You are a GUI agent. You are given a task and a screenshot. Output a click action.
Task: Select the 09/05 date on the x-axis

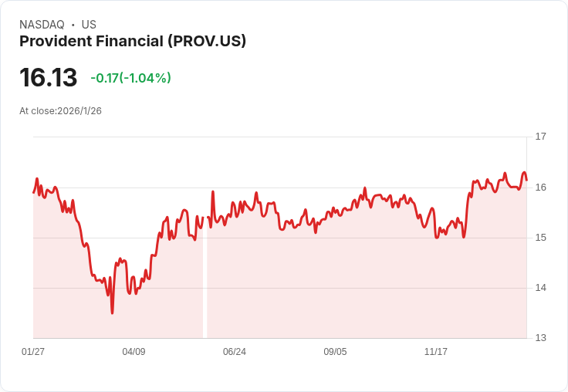(335, 352)
